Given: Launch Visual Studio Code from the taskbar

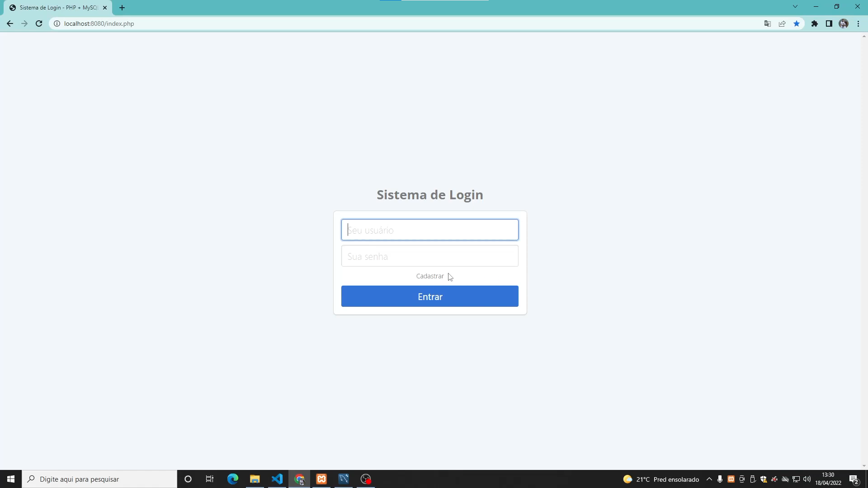Looking at the screenshot, I should pos(277,479).
